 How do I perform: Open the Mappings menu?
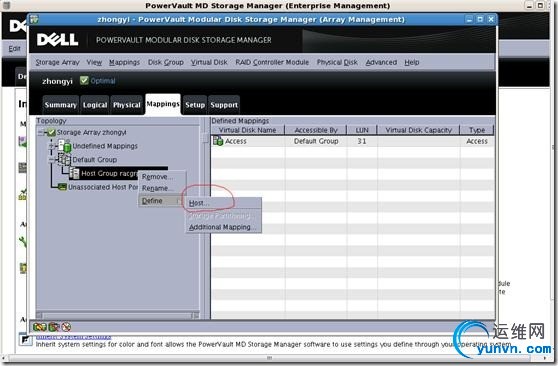(124, 62)
